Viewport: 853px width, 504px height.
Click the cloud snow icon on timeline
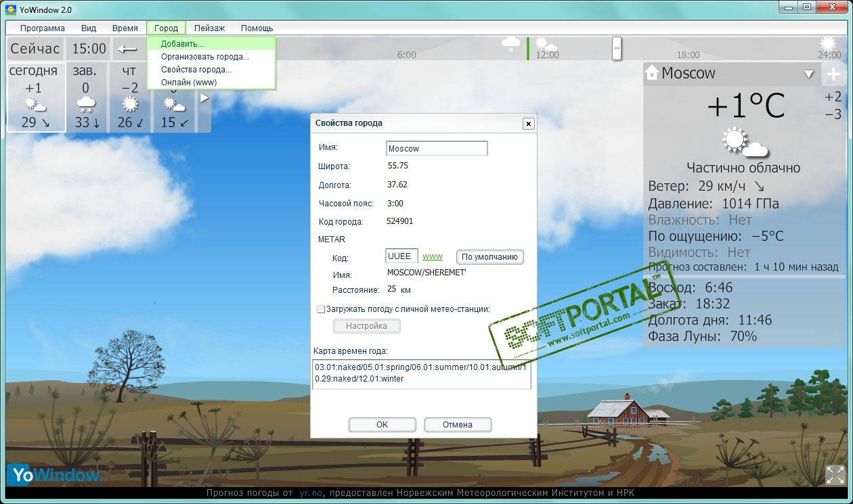pos(510,45)
